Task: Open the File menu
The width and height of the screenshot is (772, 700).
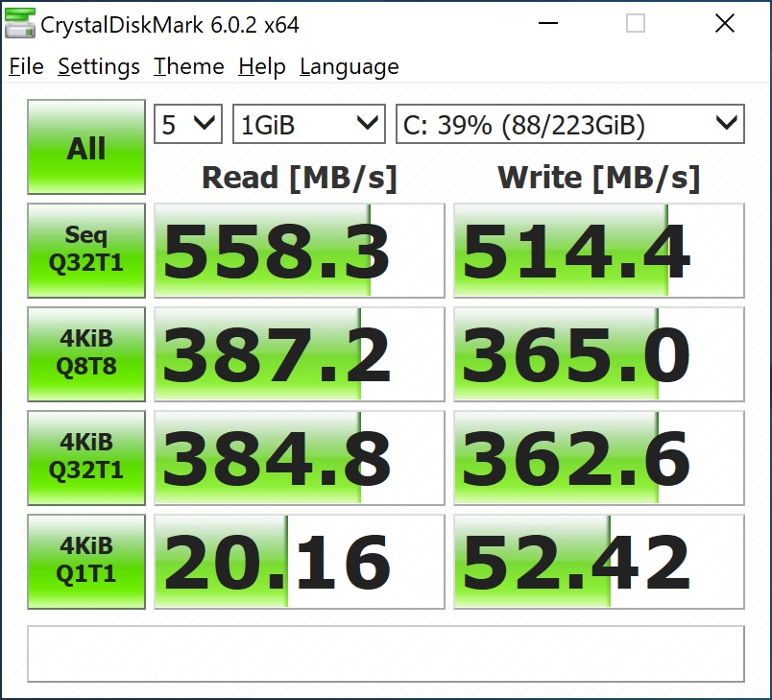Action: click(26, 66)
